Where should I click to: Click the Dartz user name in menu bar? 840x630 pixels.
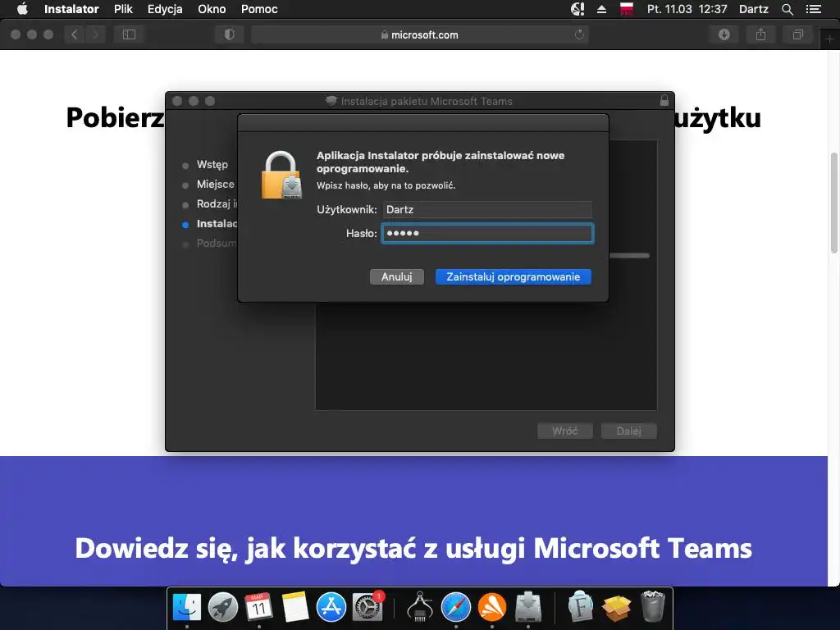click(x=753, y=9)
